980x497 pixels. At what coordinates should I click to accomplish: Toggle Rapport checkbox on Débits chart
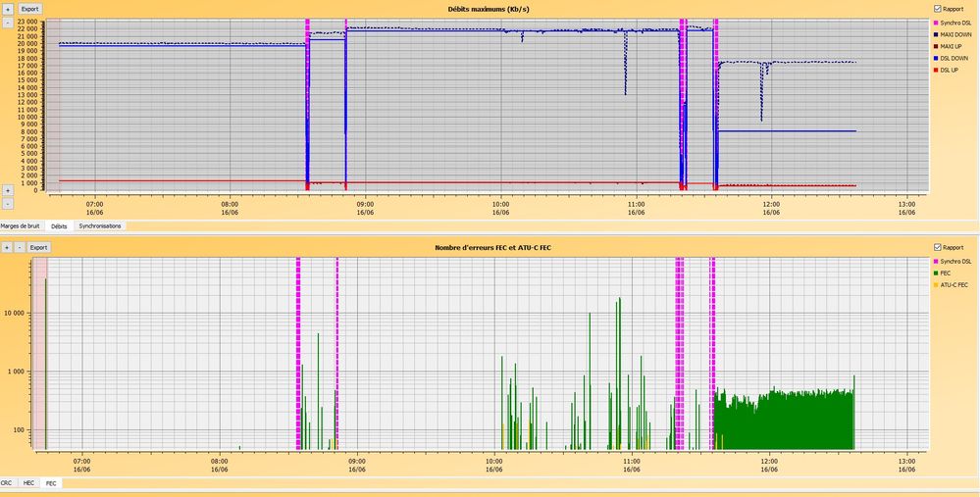(x=938, y=9)
